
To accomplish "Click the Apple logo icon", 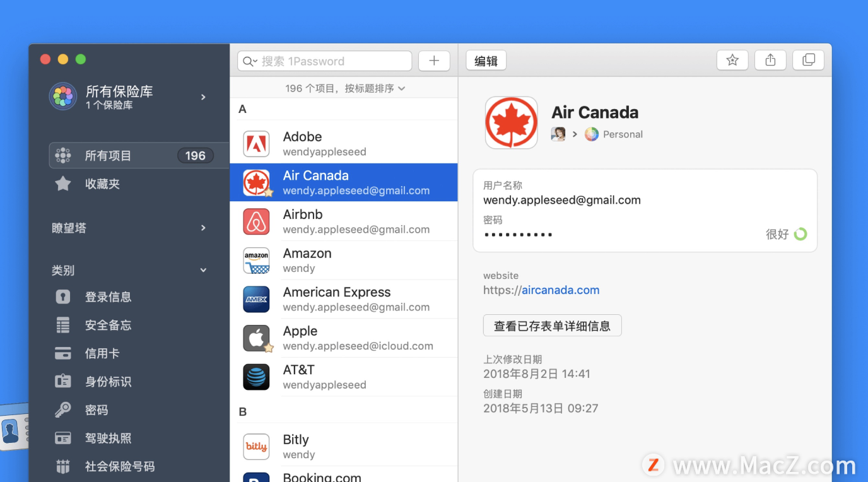I will 256,338.
